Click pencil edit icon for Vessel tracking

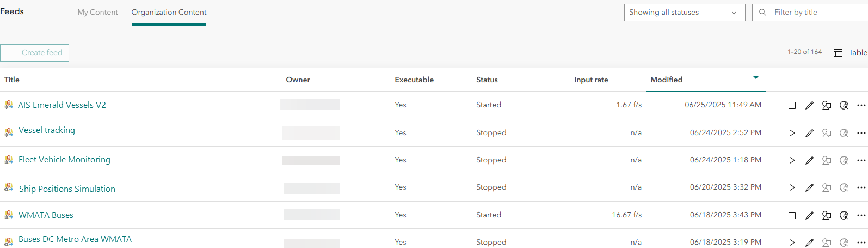[x=809, y=133]
